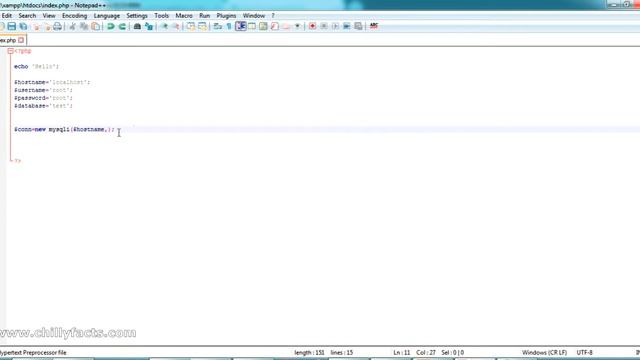The width and height of the screenshot is (640, 360).
Task: Click the UTF-8 encoding status field
Action: [x=584, y=352]
